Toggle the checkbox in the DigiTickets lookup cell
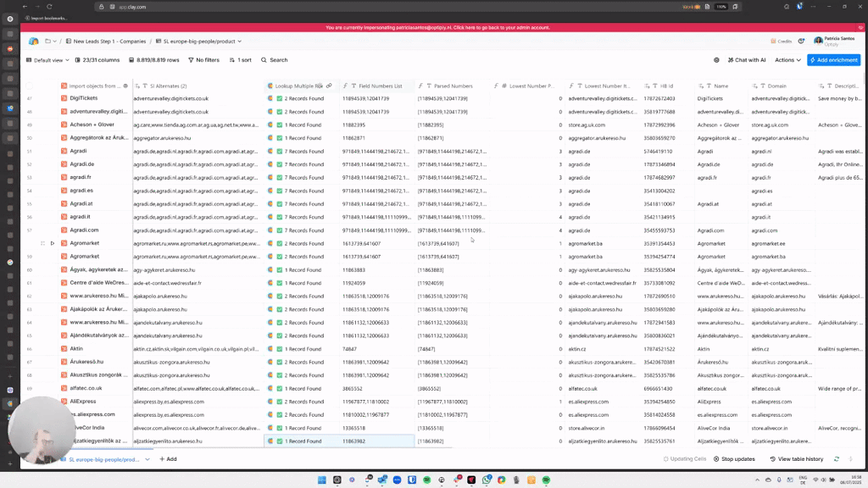 coord(280,98)
